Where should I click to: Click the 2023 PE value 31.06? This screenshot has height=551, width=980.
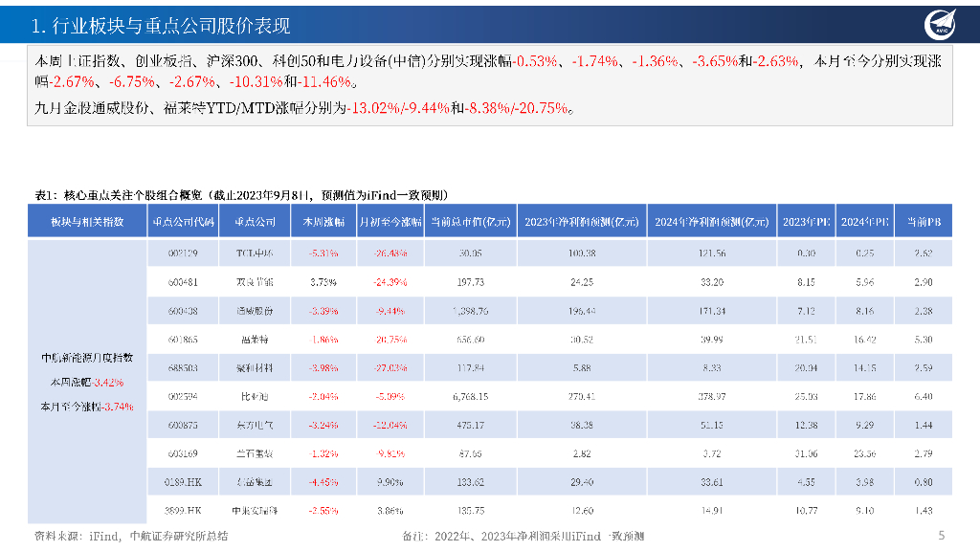click(x=806, y=453)
